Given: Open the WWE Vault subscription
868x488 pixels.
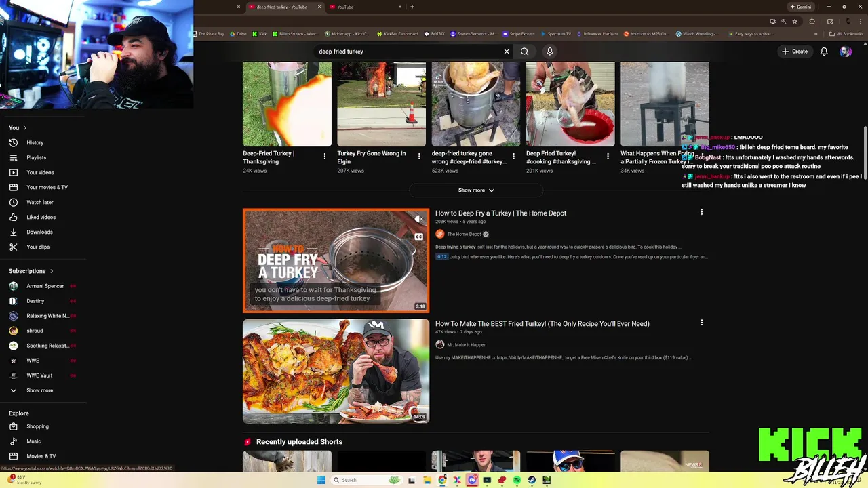Looking at the screenshot, I should 39,375.
